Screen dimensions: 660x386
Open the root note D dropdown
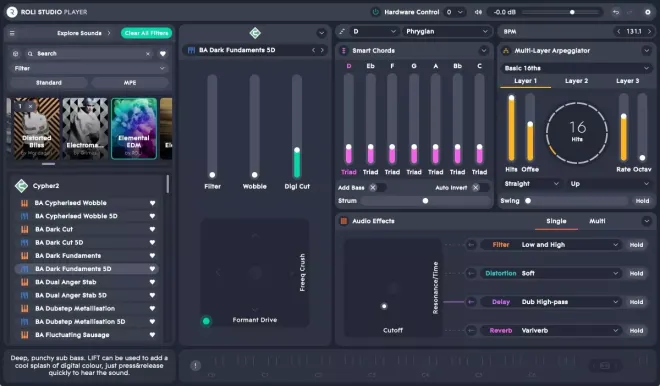pyautogui.click(x=374, y=32)
